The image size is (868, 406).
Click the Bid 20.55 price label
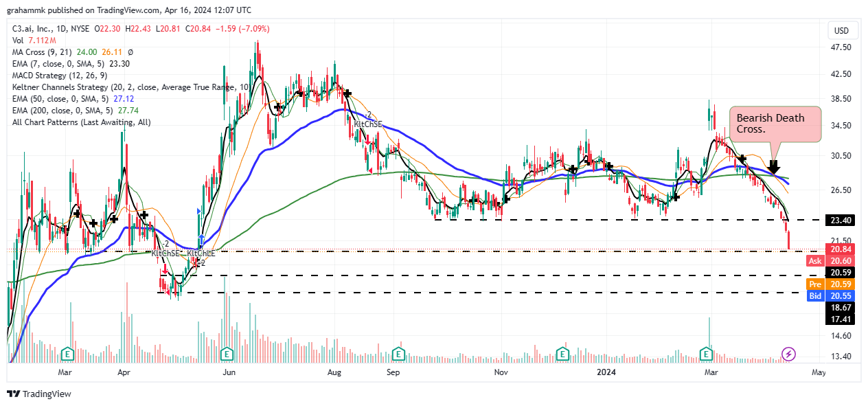(832, 295)
